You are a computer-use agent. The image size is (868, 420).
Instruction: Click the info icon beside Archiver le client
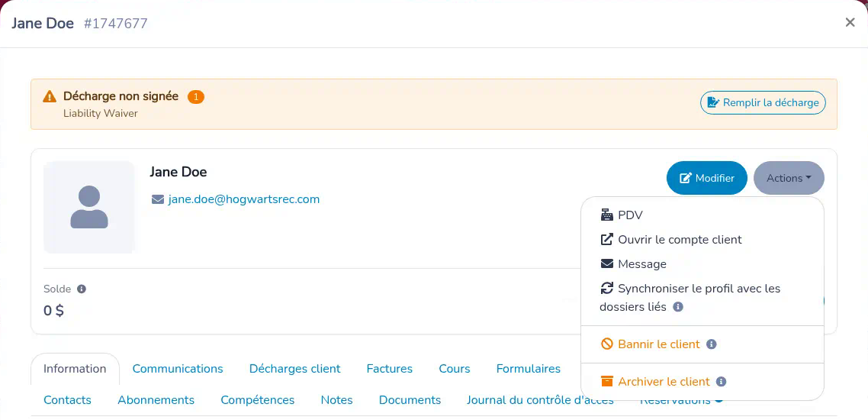(721, 382)
